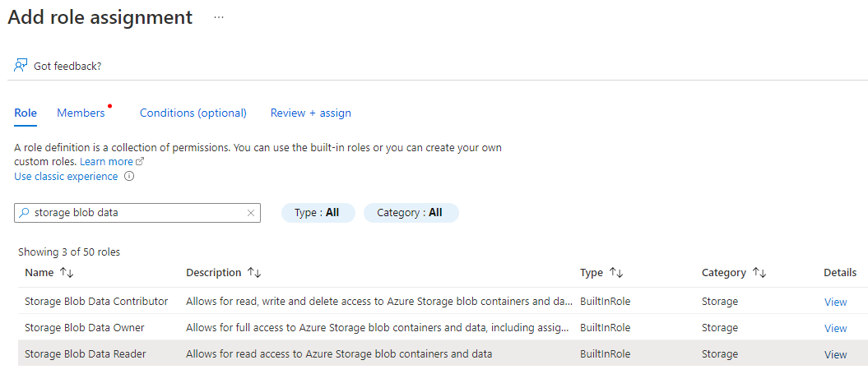Sort by Name column arrows
The image size is (868, 374).
(x=67, y=272)
